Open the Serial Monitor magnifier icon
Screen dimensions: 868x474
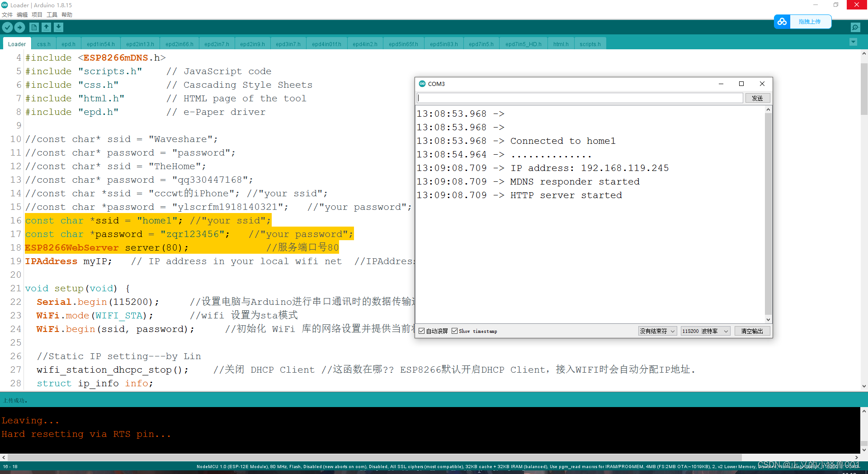855,27
